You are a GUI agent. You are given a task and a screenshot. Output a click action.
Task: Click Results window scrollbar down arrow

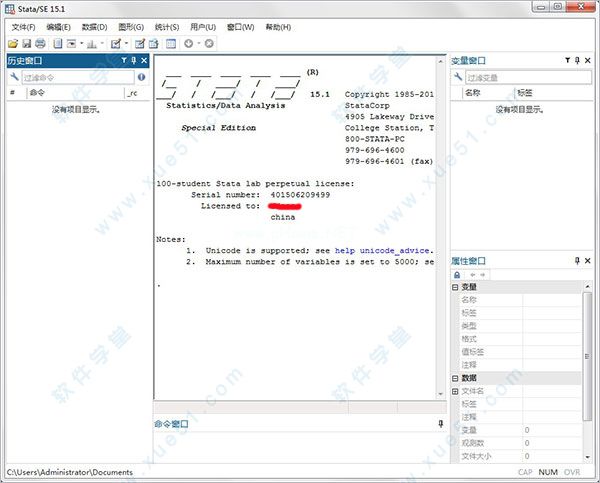pos(440,394)
